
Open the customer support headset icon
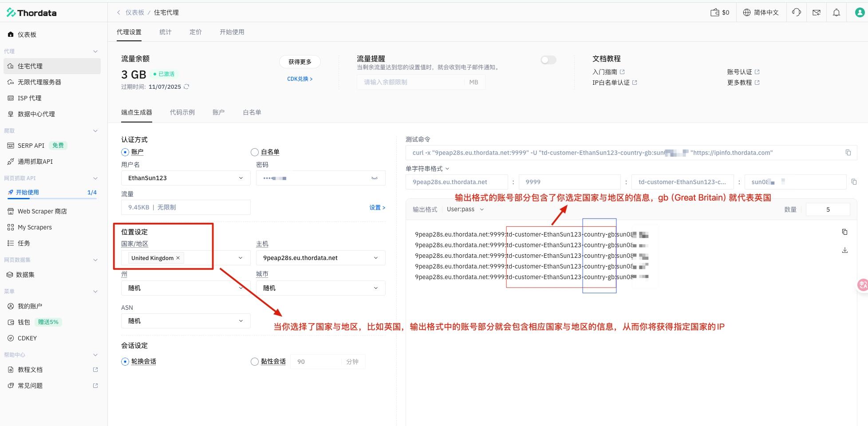pos(797,12)
